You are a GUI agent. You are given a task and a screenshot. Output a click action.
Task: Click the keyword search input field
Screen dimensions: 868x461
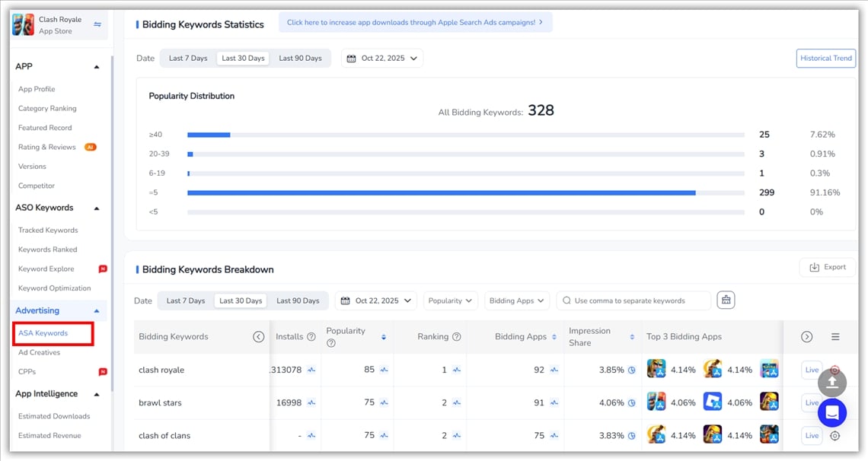coord(638,300)
